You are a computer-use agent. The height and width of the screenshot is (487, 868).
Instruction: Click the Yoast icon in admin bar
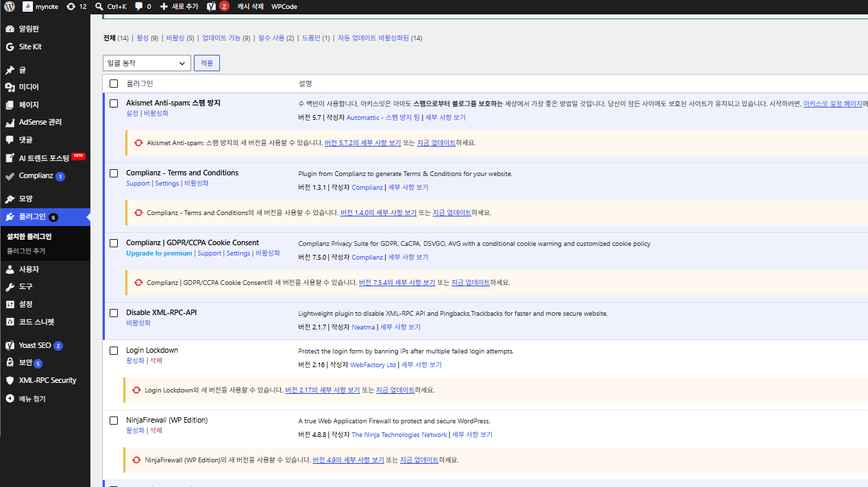pyautogui.click(x=212, y=6)
